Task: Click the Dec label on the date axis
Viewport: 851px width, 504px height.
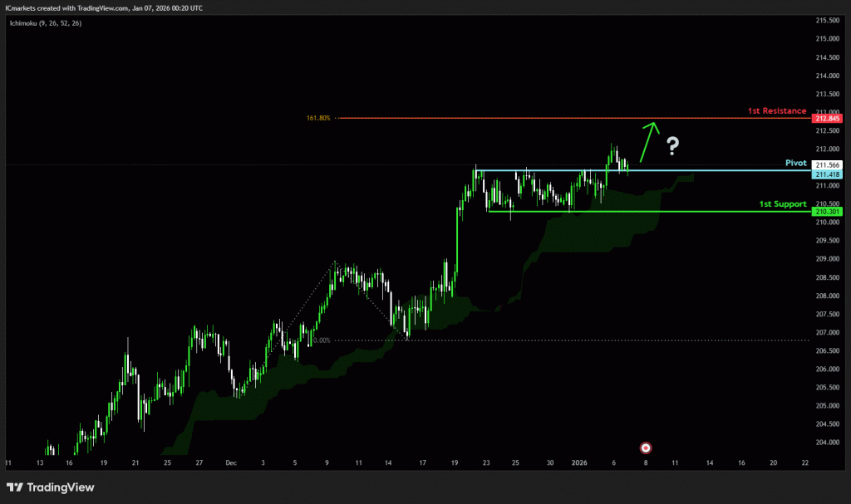Action: tap(231, 462)
